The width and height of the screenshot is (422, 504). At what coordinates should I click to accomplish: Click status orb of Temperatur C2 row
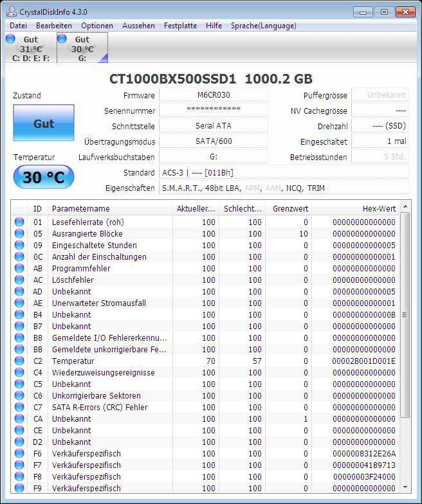click(19, 361)
